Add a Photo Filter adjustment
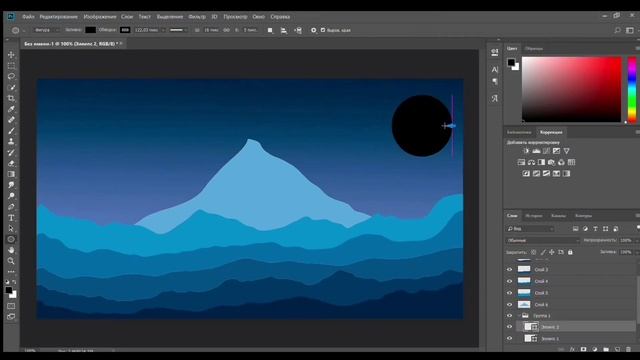640x360 pixels. (551, 162)
